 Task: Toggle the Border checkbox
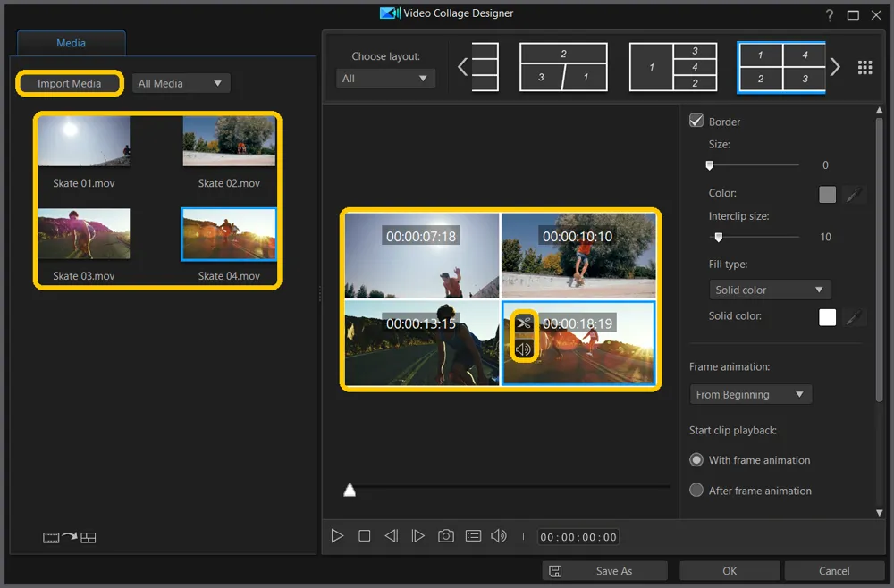tap(696, 121)
